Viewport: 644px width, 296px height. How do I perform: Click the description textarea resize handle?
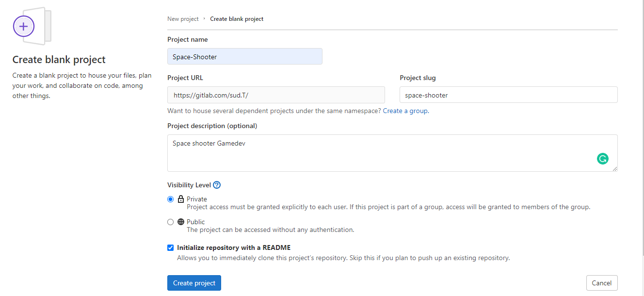click(615, 168)
